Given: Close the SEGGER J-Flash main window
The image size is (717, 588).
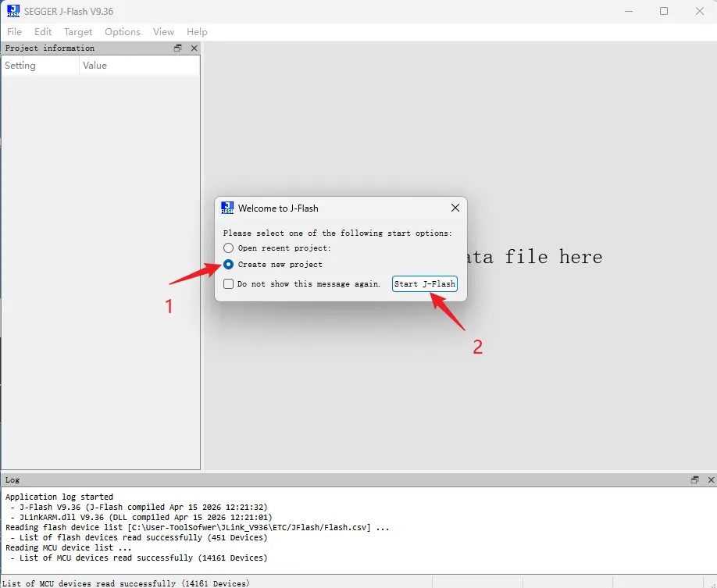Looking at the screenshot, I should coord(700,11).
